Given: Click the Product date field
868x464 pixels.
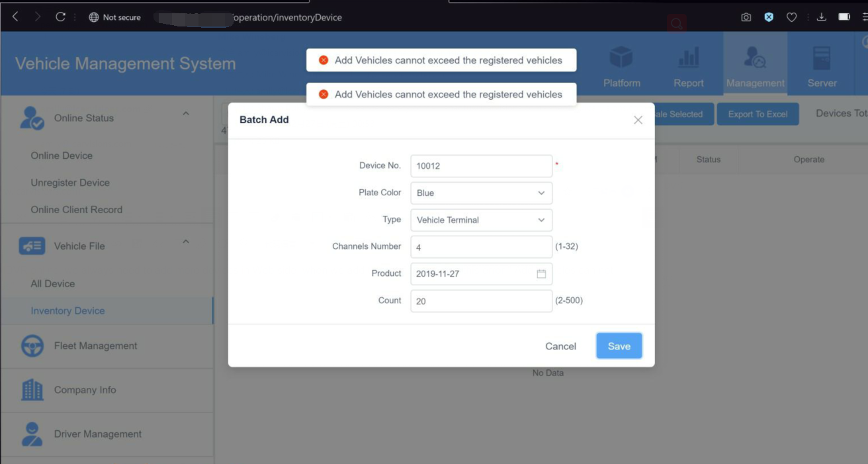Looking at the screenshot, I should (481, 273).
